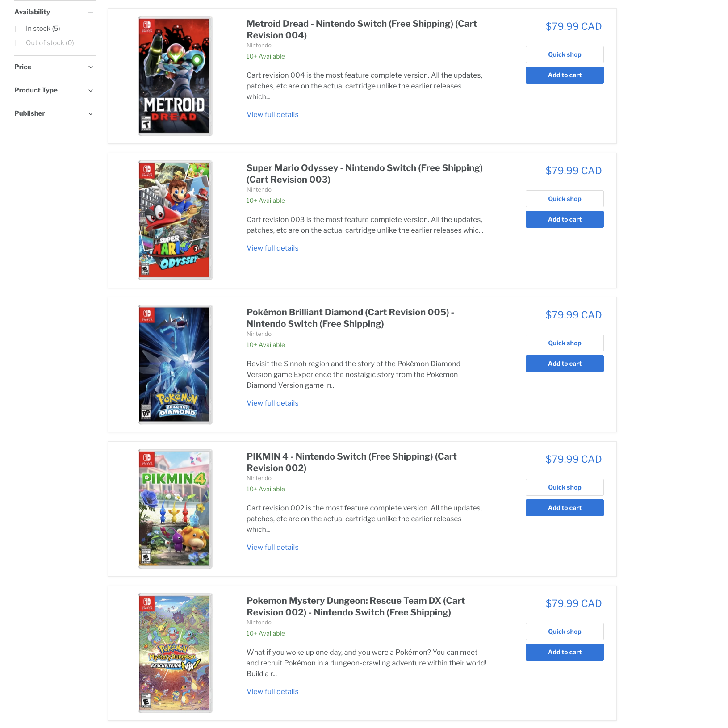The height and width of the screenshot is (728, 728).
Task: Open Super Mario Odyssey product title
Action: (x=364, y=174)
